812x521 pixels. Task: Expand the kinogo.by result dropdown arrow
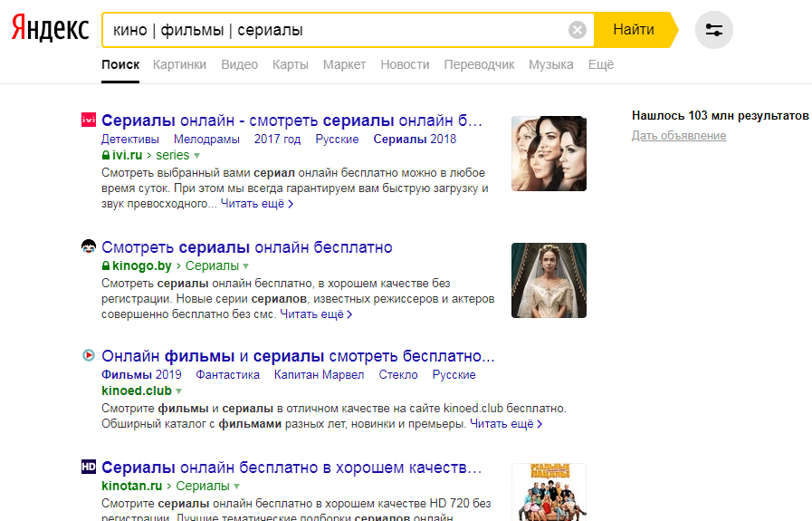pos(246,266)
